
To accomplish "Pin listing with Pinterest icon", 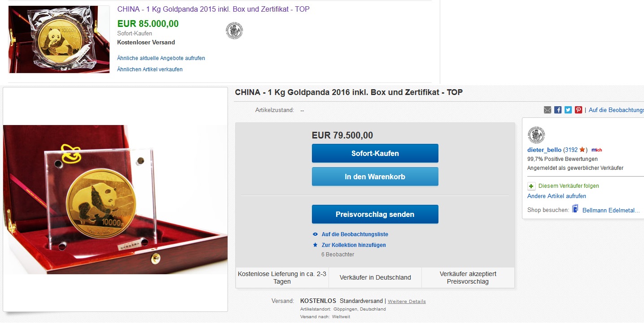I will click(x=578, y=110).
